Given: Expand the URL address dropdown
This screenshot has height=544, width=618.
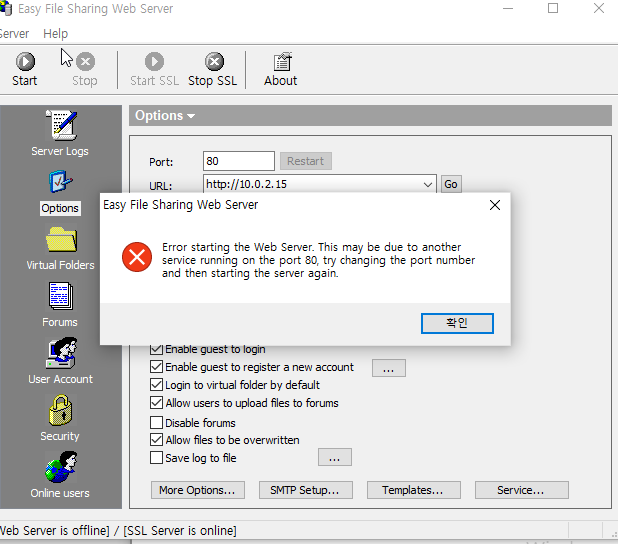Looking at the screenshot, I should tap(428, 184).
